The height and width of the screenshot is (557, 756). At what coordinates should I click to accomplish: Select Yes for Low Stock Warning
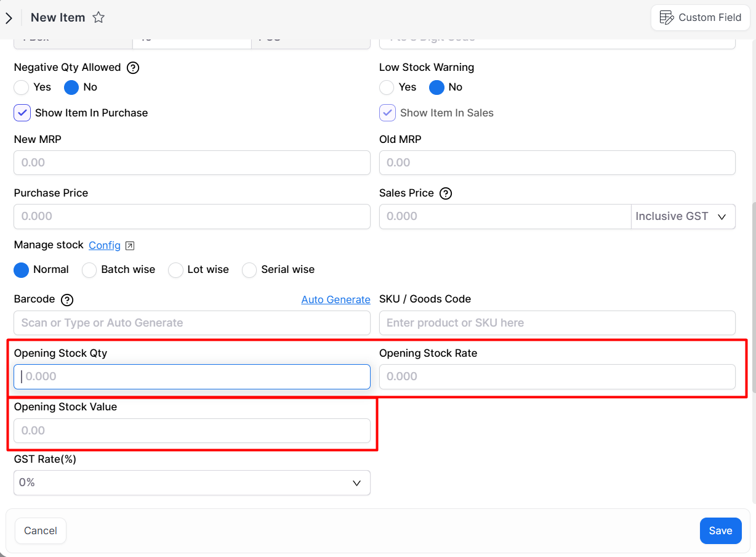[x=387, y=87]
